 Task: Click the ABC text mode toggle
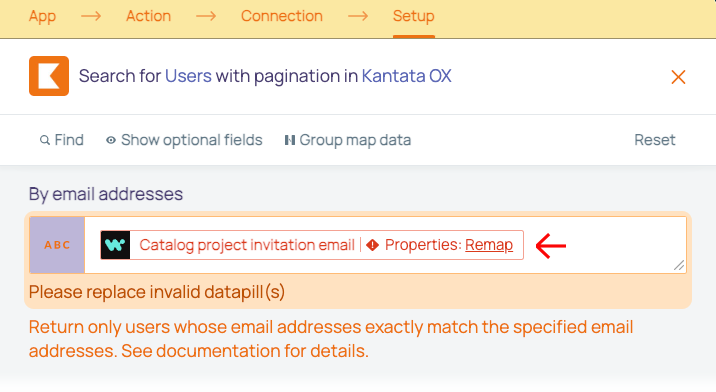(x=57, y=245)
